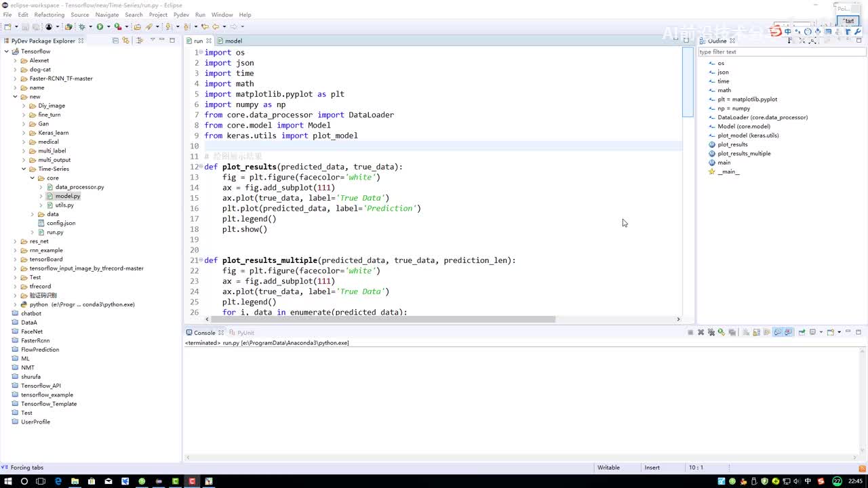Viewport: 868px width, 488px height.
Task: Click Remove Launch icon in Console
Action: pos(701,332)
